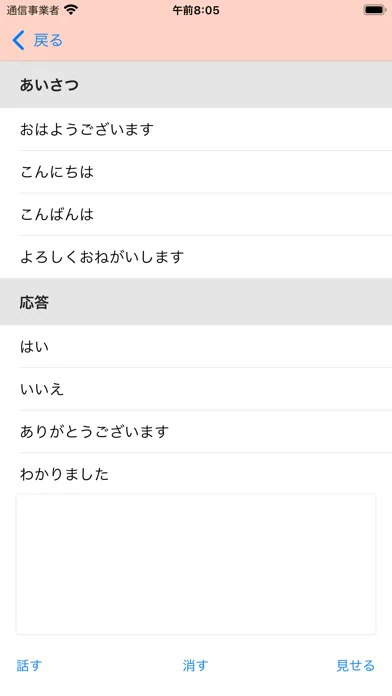Tap the 通信事業者 carrier label
392x696 pixels.
pos(33,10)
